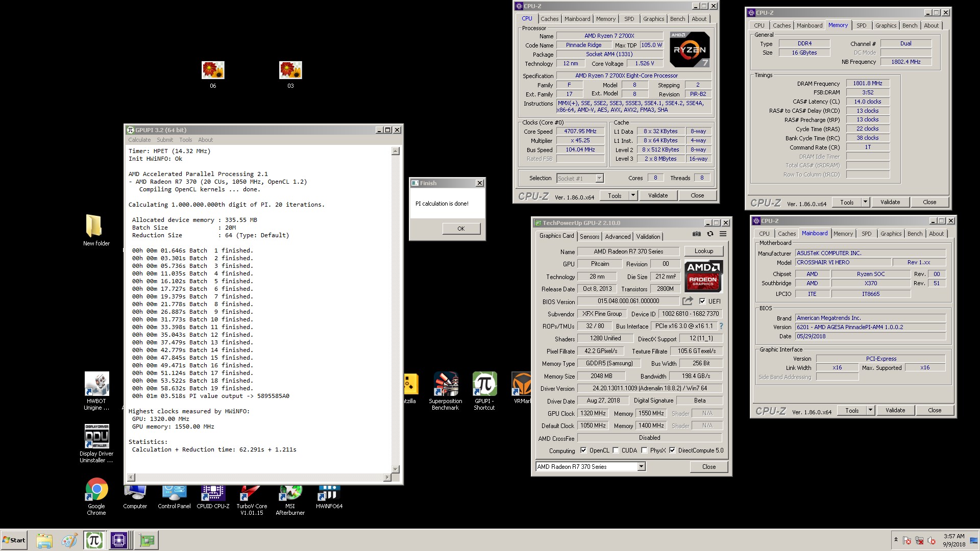Expand Tools dropdown arrow in Mainboard window
Viewport: 980px width, 551px height.
[870, 410]
